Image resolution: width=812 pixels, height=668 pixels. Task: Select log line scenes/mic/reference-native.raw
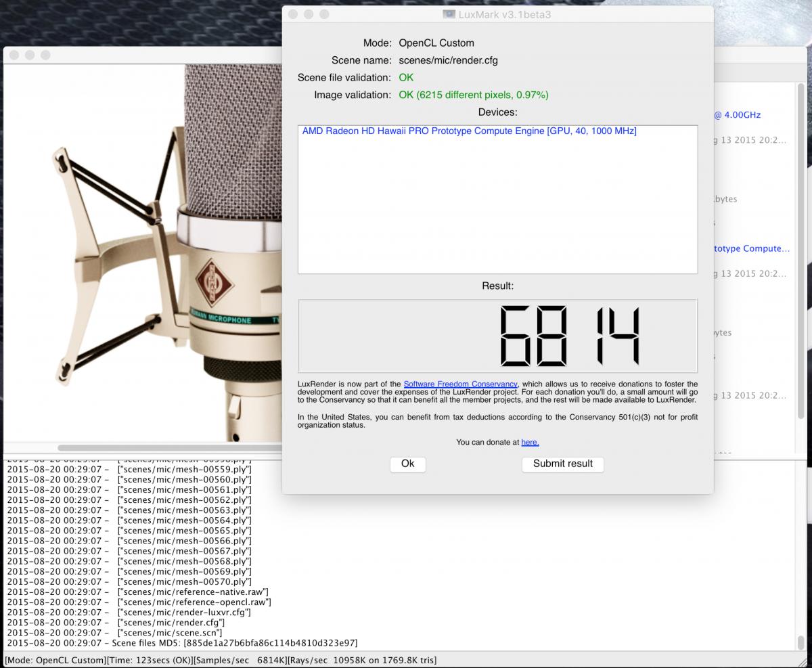[x=138, y=592]
